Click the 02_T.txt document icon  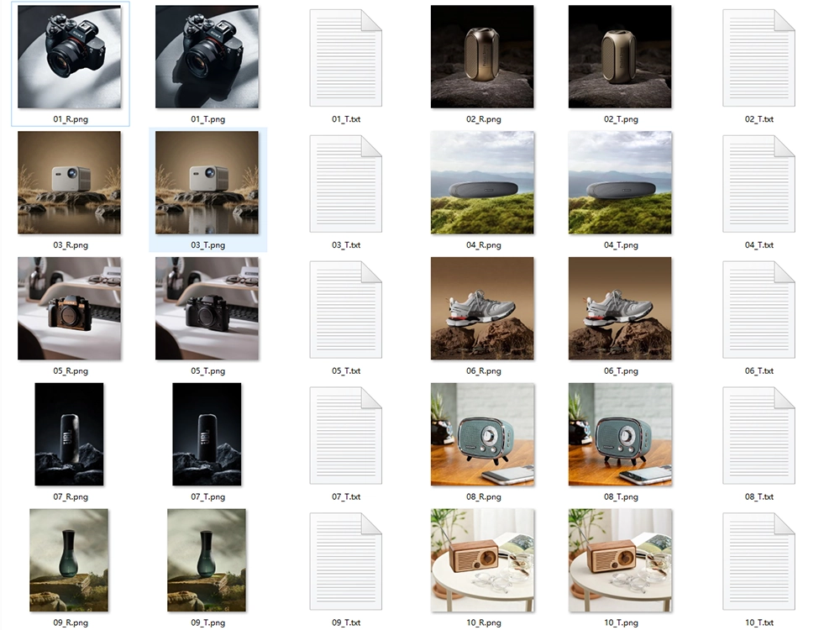(759, 57)
